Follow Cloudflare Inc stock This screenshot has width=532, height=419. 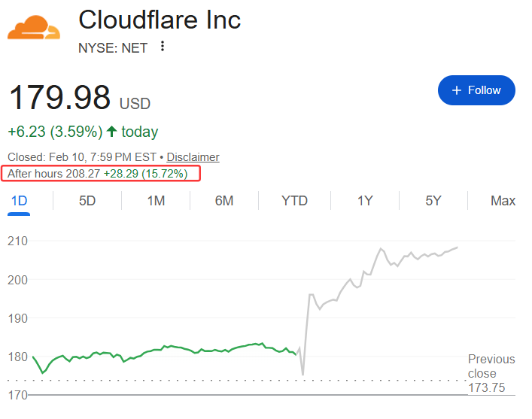coord(476,90)
